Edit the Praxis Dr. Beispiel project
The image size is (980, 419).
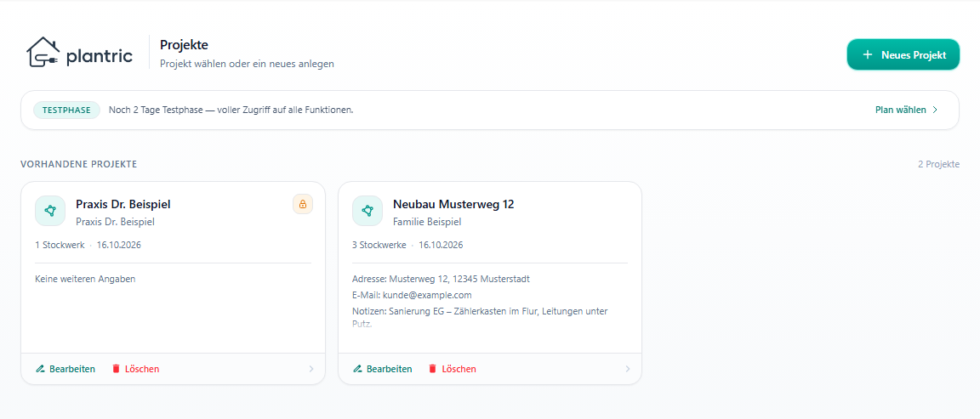(66, 369)
